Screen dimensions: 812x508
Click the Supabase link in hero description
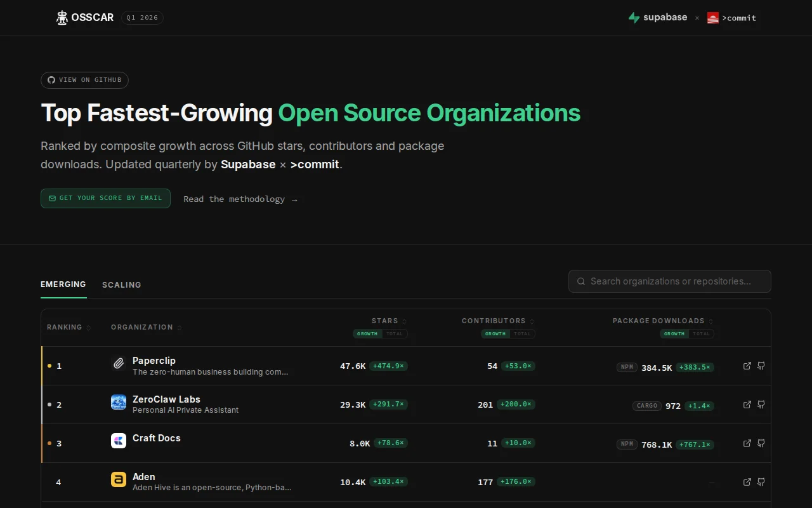[248, 164]
